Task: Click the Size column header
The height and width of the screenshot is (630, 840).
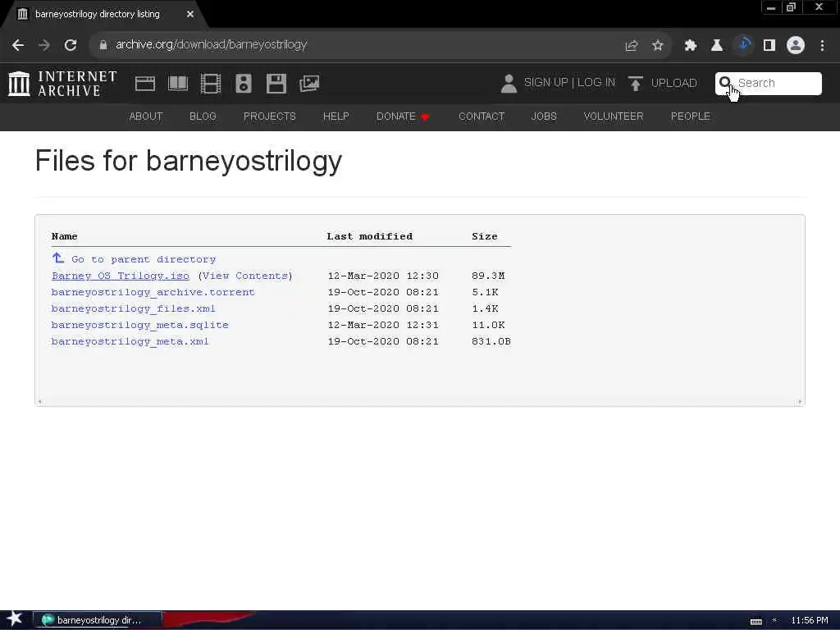Action: pos(484,236)
